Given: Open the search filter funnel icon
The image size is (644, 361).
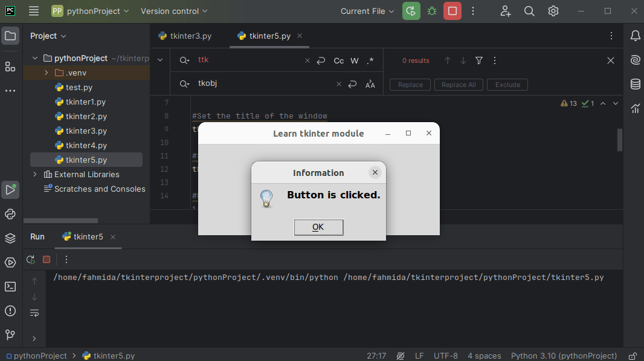Looking at the screenshot, I should click(478, 60).
